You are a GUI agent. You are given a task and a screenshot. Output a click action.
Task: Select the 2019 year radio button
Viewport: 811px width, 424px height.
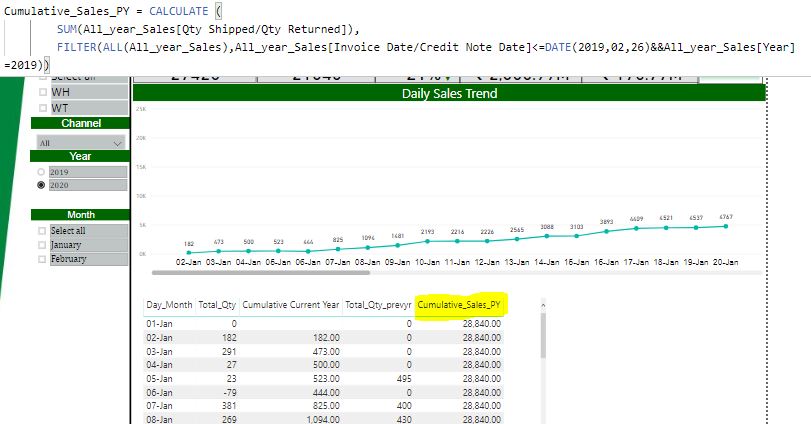(41, 172)
